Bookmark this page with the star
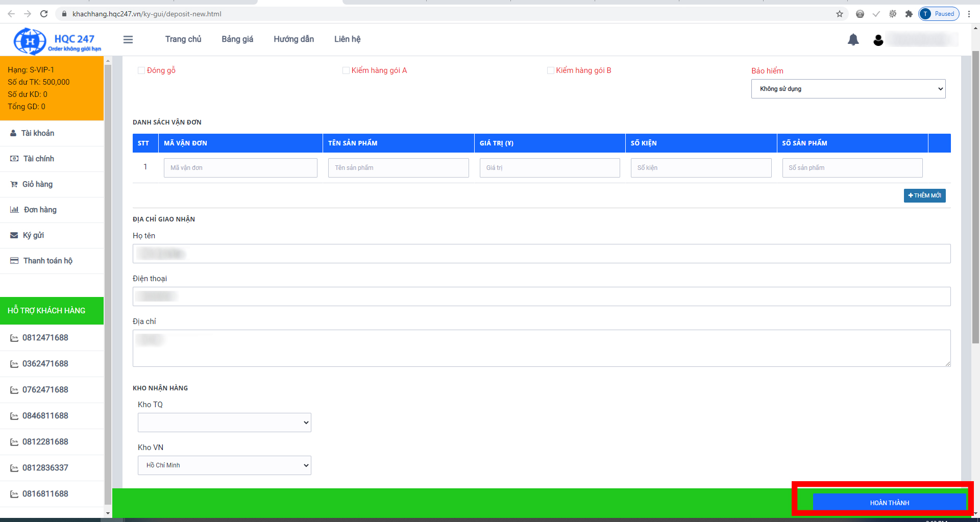The image size is (980, 522). tap(840, 14)
